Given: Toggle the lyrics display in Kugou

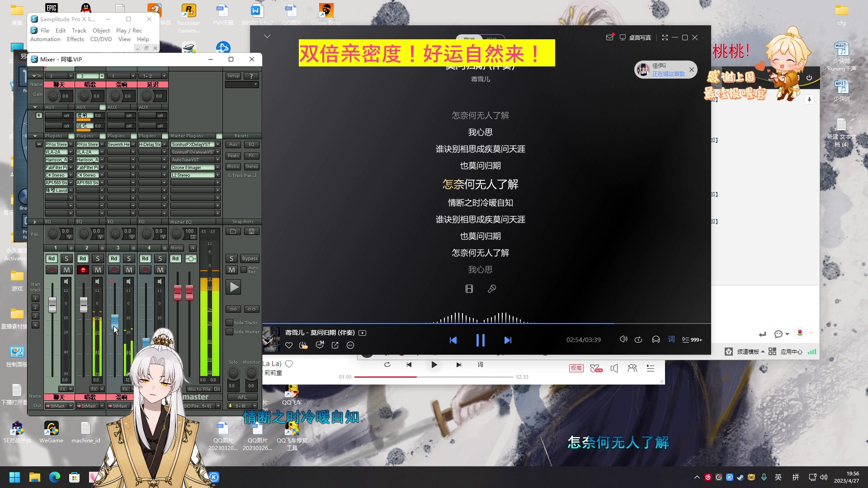Looking at the screenshot, I should pyautogui.click(x=671, y=339).
